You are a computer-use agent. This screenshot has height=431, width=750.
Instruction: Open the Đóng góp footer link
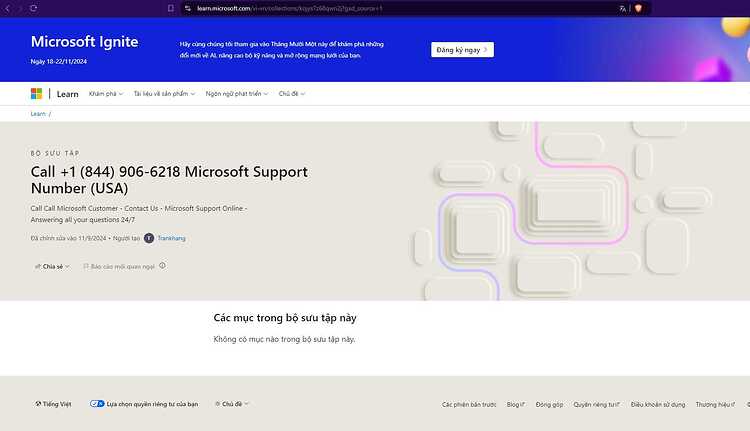click(x=549, y=405)
